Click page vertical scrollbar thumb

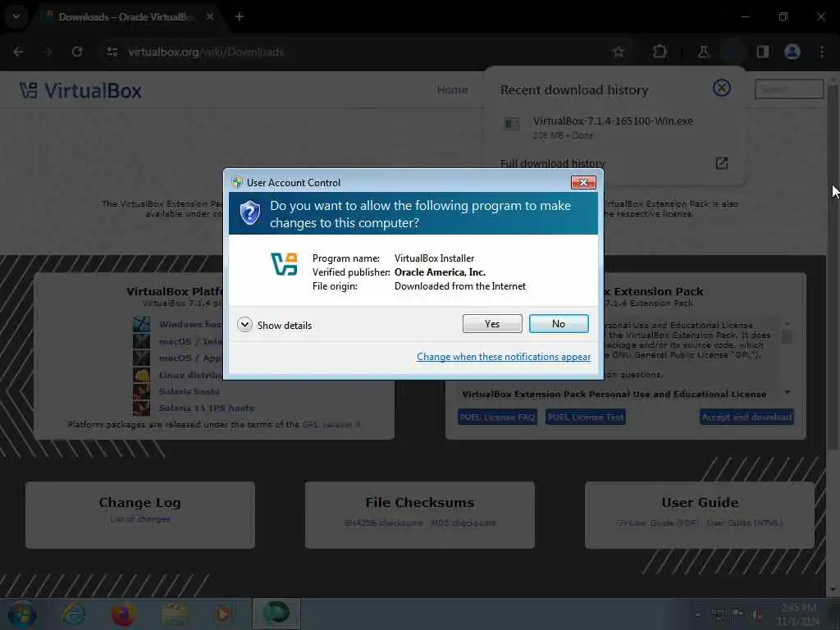tap(832, 267)
